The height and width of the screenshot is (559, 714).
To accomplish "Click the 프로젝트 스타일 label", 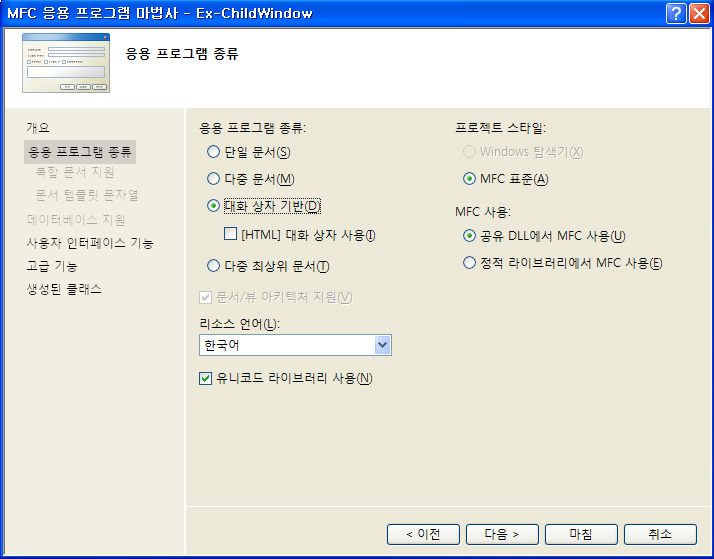I will [500, 128].
